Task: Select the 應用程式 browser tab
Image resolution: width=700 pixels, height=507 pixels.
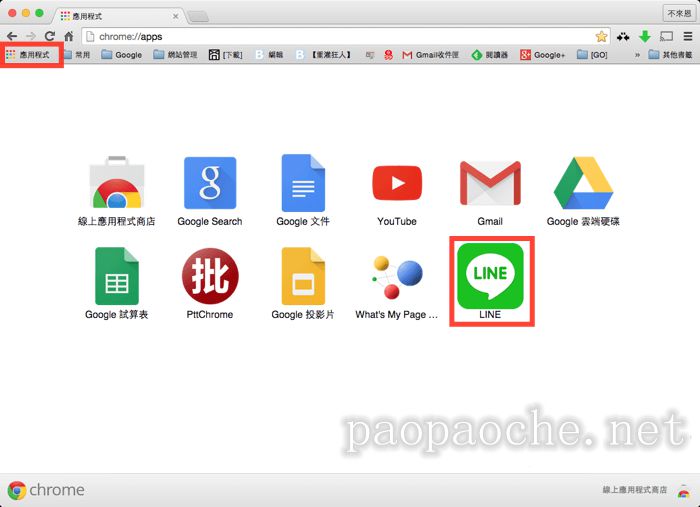Action: click(x=119, y=16)
